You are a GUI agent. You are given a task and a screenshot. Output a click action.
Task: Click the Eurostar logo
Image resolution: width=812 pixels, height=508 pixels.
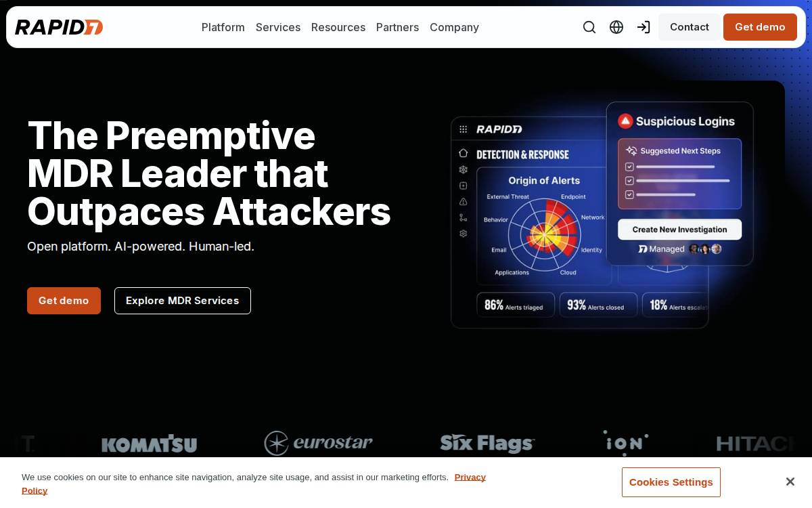[x=318, y=443]
